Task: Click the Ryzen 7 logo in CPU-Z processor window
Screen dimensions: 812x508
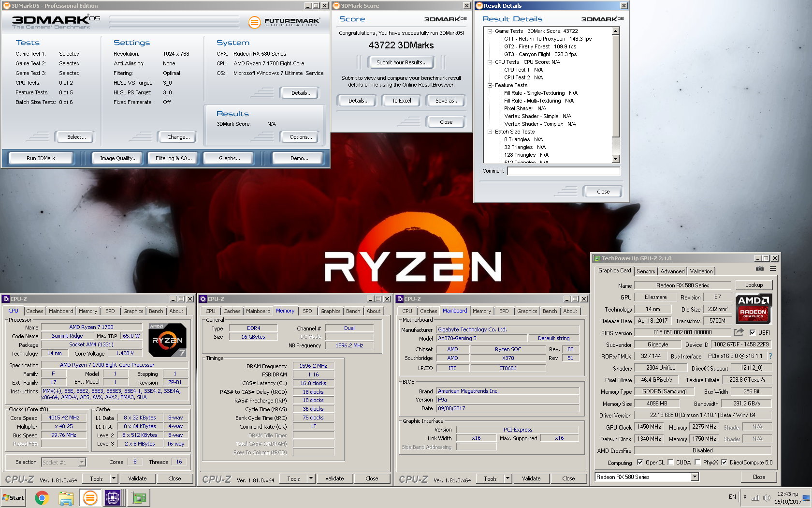Action: 167,340
